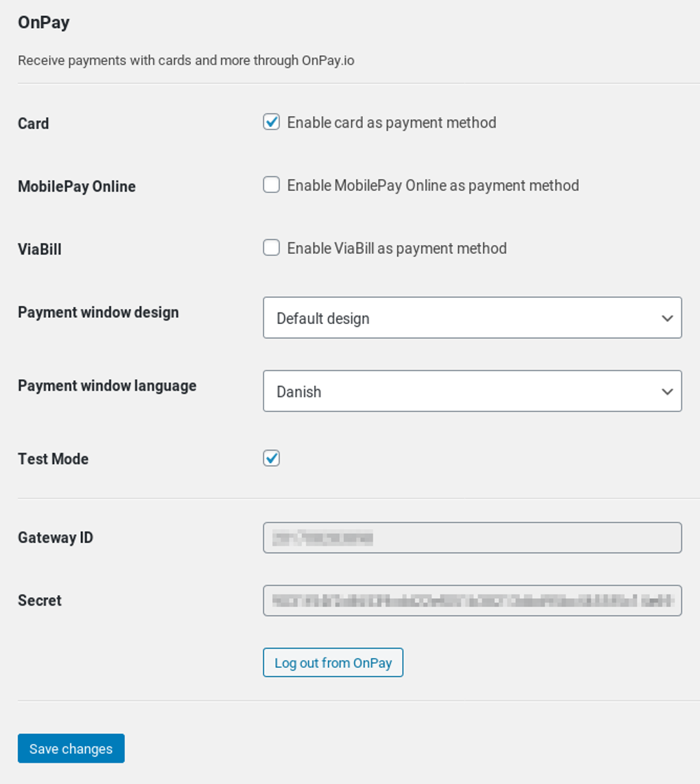Image resolution: width=700 pixels, height=784 pixels.
Task: Click the Save changes button
Action: pyautogui.click(x=71, y=748)
